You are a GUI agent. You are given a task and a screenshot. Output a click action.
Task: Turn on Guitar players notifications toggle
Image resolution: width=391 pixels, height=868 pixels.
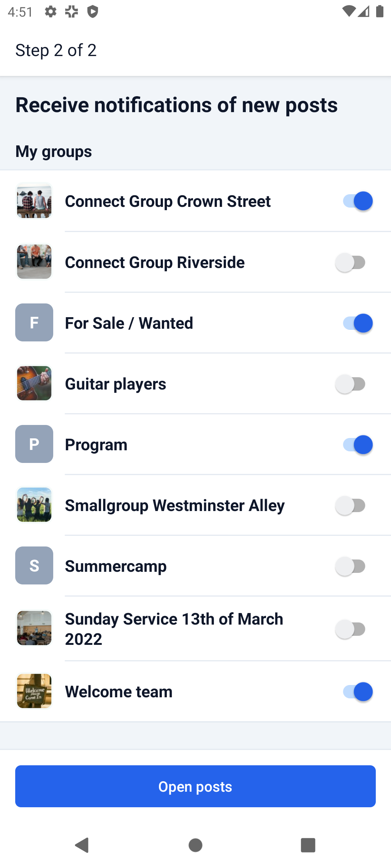click(x=350, y=384)
